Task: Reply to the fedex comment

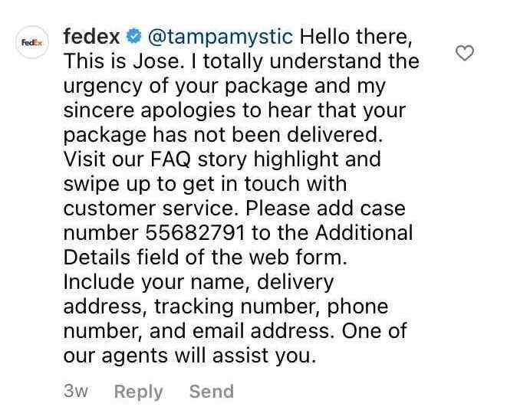Action: 138,392
